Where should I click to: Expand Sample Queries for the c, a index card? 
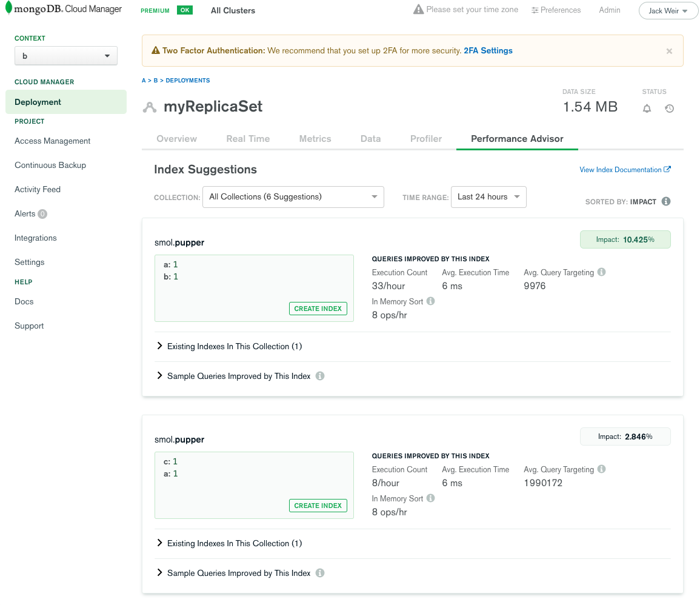click(x=233, y=573)
